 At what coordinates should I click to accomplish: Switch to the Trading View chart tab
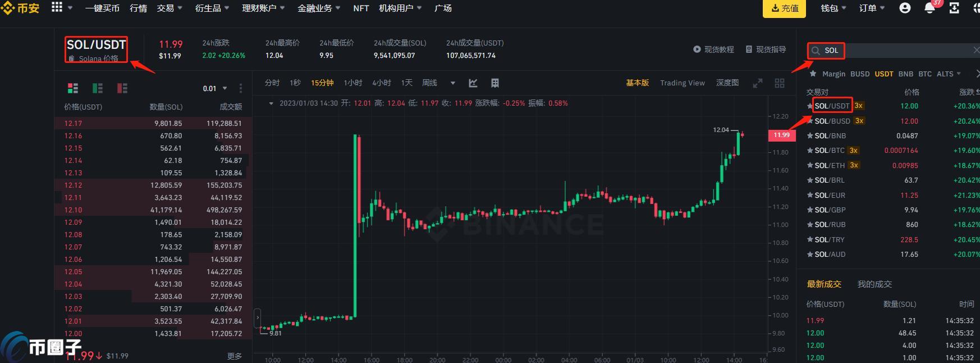[682, 83]
